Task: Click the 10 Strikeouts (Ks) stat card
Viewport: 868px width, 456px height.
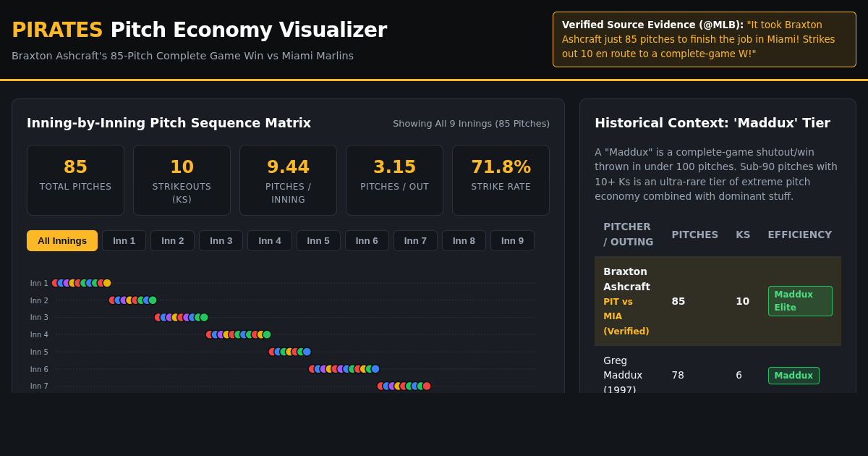Action: click(182, 180)
